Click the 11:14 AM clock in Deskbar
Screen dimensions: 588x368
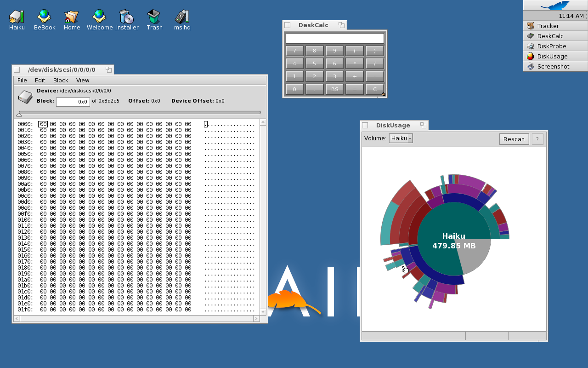[571, 16]
